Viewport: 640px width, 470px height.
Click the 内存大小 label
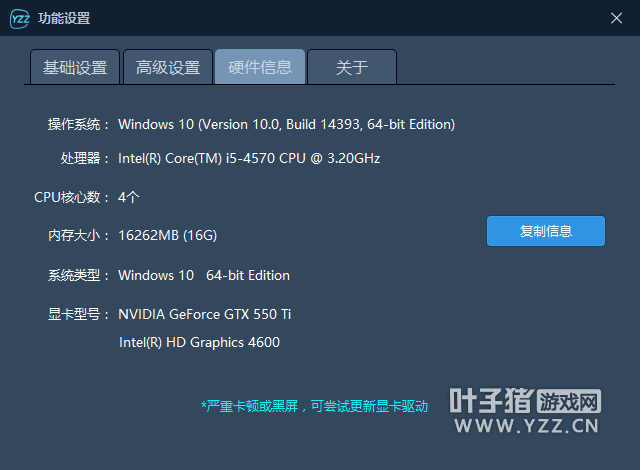point(78,236)
